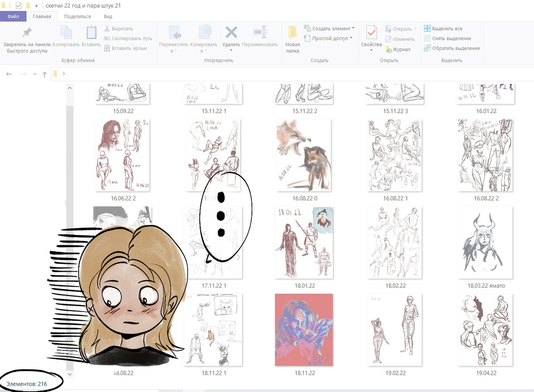Click the Изменить edit command
This screenshot has height=392, width=534.
coord(400,39)
